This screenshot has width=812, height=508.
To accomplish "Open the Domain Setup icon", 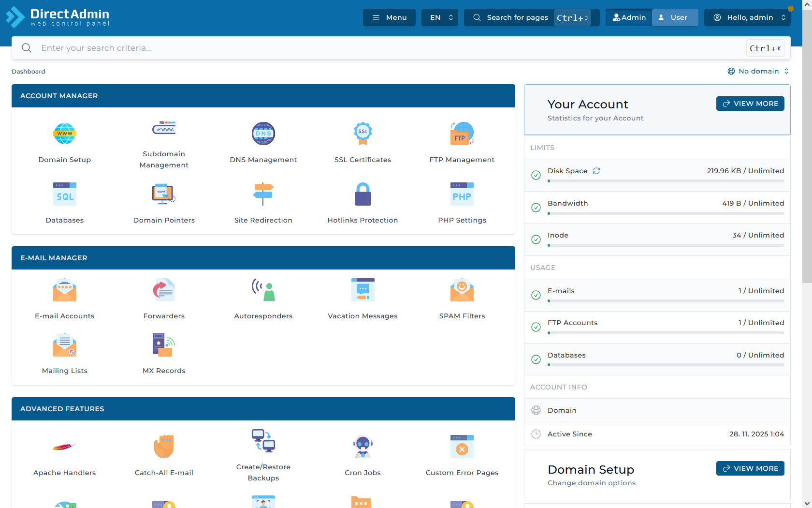I will pos(64,134).
